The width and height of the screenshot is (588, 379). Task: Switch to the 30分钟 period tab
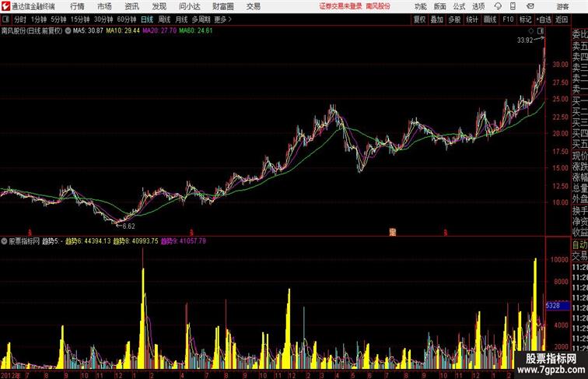point(103,19)
